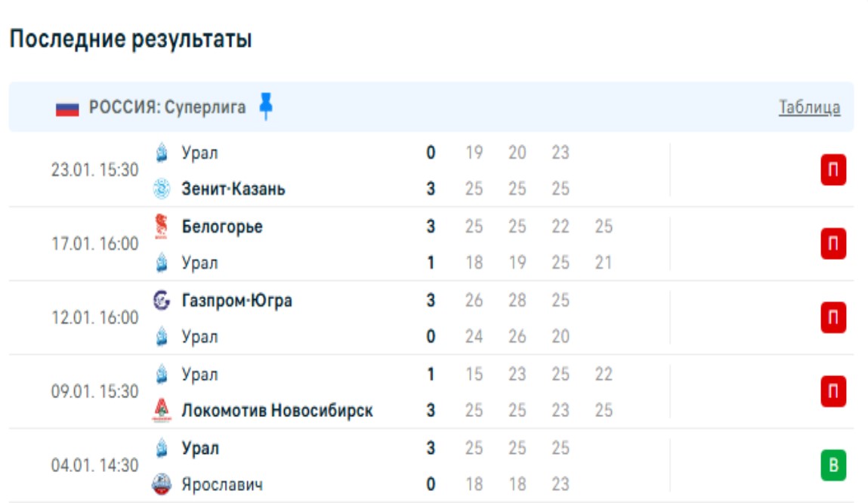This screenshot has width=868, height=503.
Task: Click the Зенит-Казань team logo
Action: coord(162,189)
